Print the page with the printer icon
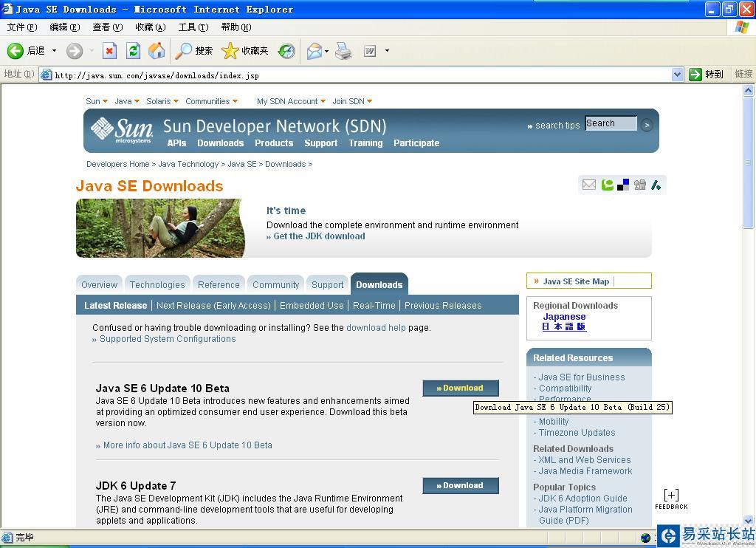 point(343,51)
